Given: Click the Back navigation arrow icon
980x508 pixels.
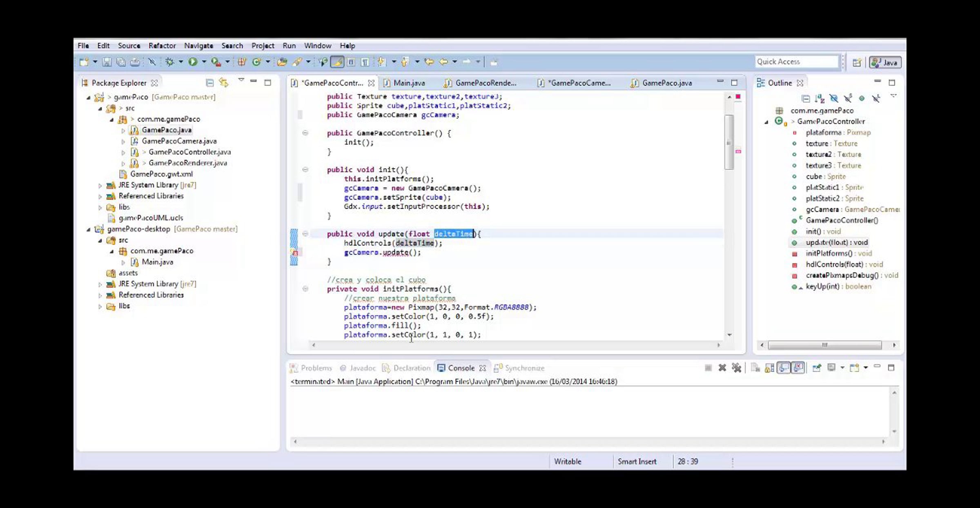Looking at the screenshot, I should [x=443, y=62].
